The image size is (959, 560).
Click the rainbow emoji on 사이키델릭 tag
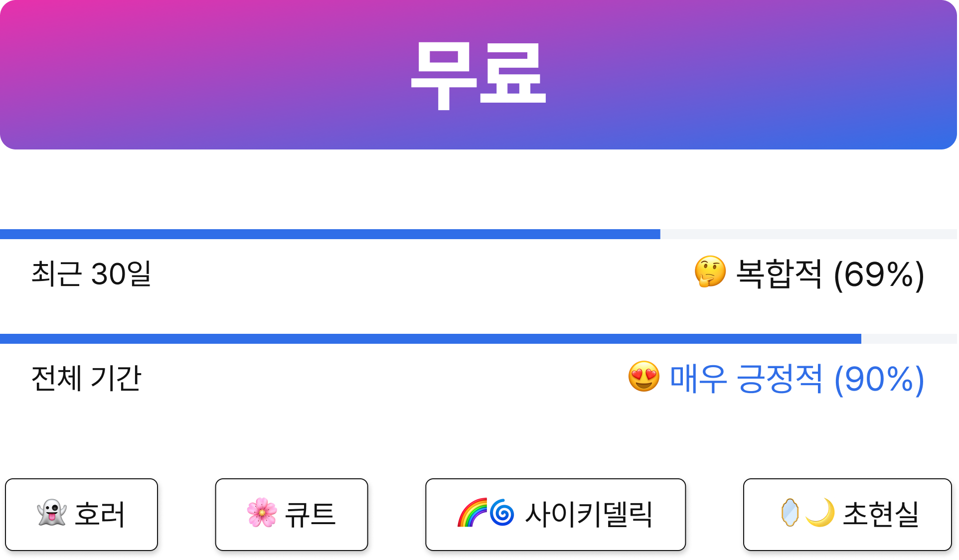(x=472, y=513)
